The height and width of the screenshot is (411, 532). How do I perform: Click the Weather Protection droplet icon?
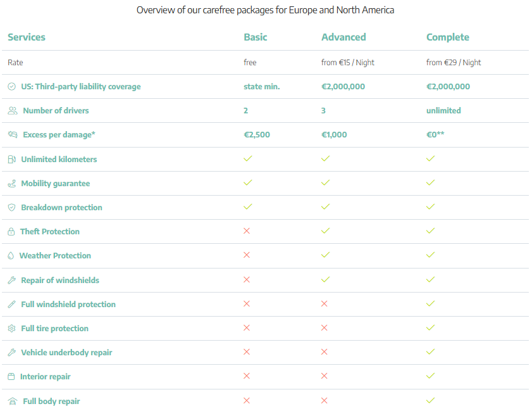[11, 256]
